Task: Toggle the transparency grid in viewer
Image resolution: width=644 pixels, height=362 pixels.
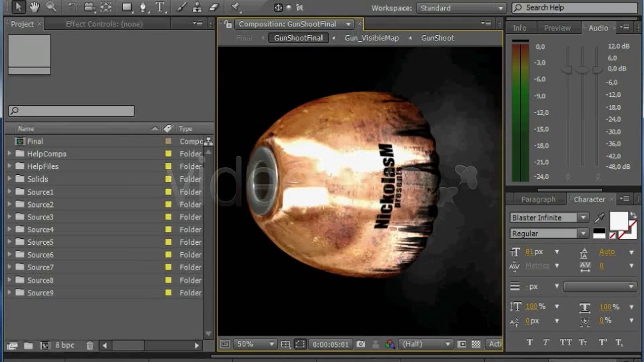Action: point(476,344)
